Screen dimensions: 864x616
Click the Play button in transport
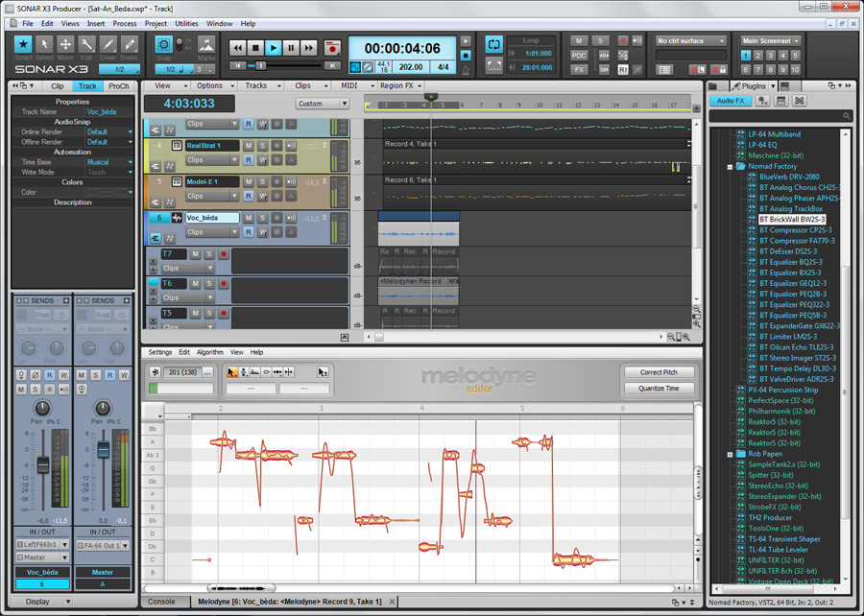[x=274, y=47]
